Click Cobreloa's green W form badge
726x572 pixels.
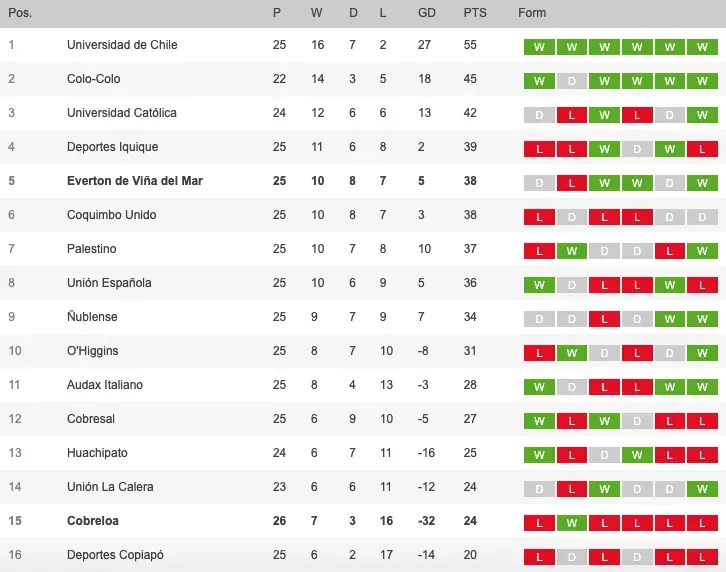(x=571, y=522)
